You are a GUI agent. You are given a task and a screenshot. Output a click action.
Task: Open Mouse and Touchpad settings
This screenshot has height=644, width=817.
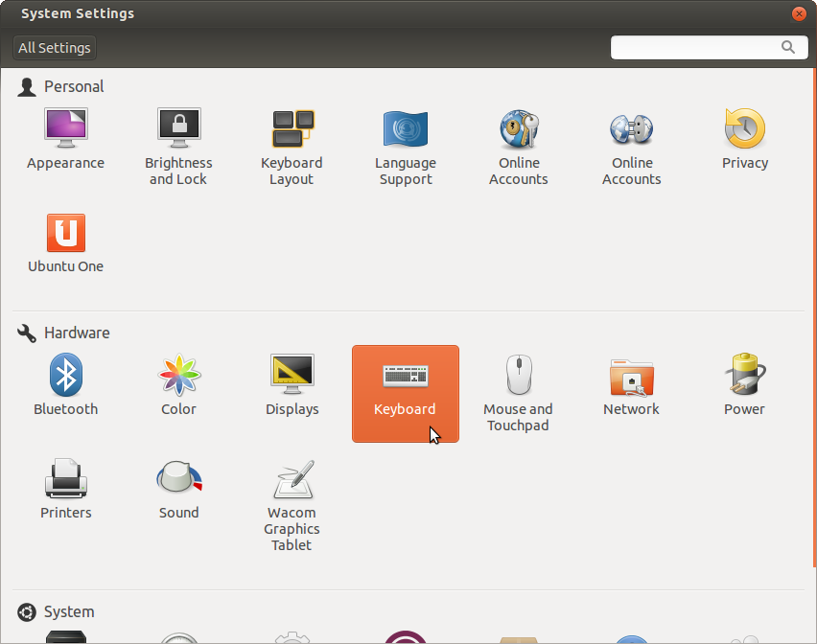pos(518,393)
